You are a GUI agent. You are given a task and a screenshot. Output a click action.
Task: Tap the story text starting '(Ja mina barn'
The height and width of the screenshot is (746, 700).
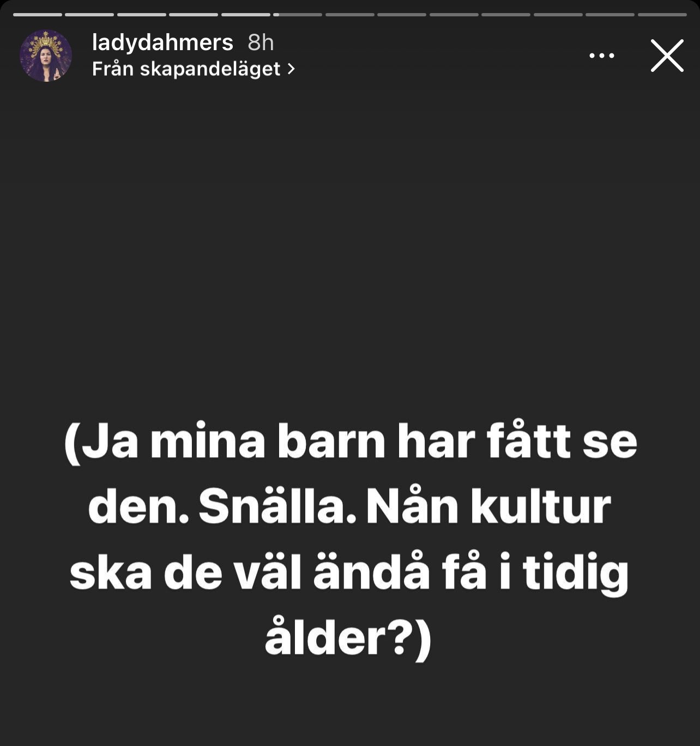pyautogui.click(x=350, y=541)
